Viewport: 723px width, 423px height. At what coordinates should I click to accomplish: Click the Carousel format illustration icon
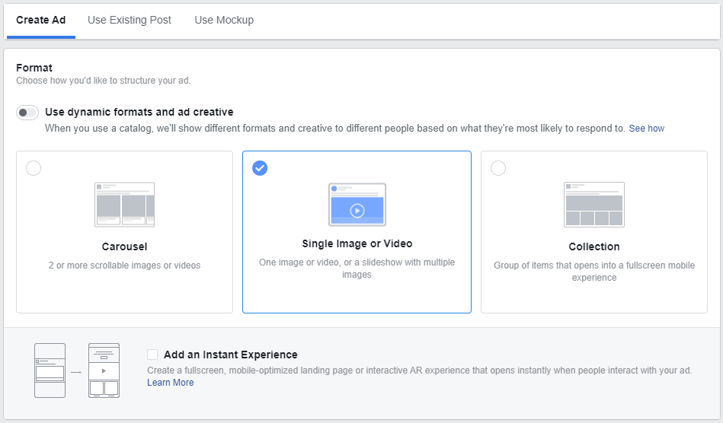[124, 204]
